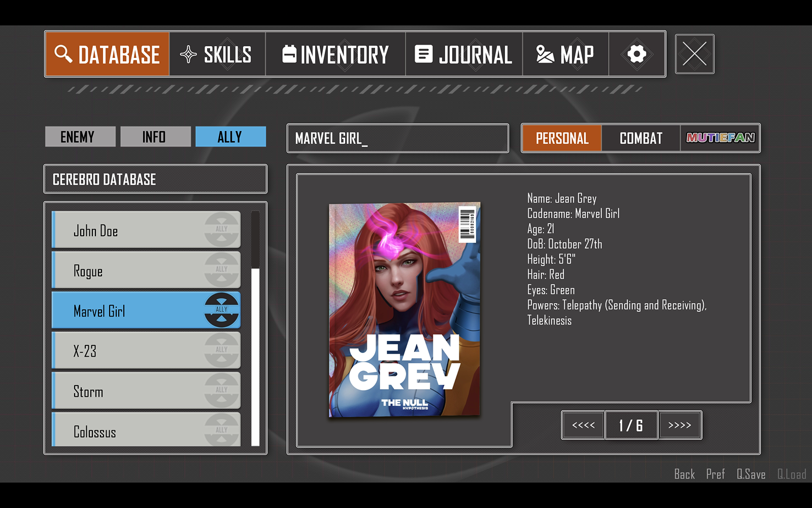Click the 'Hair: Red' line
The image size is (812, 508).
click(546, 274)
